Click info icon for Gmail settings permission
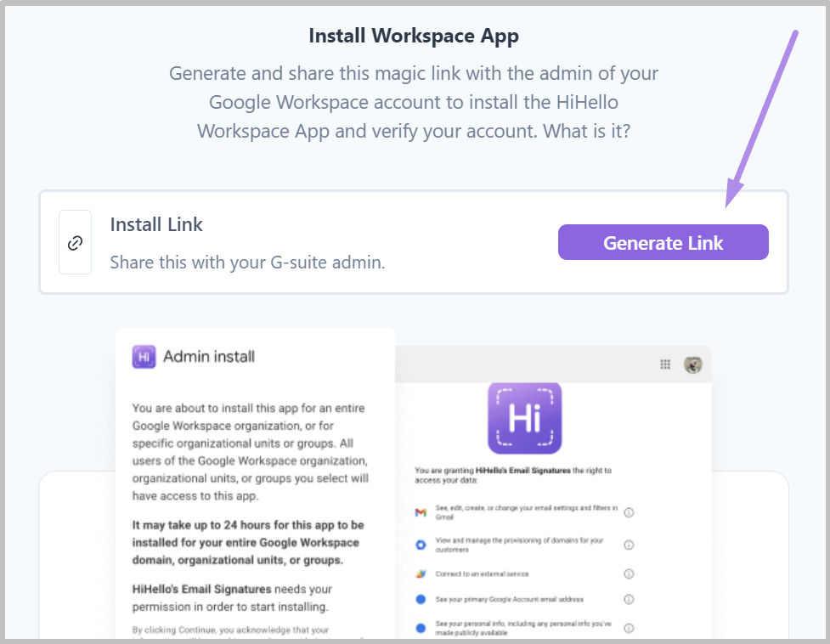The width and height of the screenshot is (830, 644). point(629,512)
